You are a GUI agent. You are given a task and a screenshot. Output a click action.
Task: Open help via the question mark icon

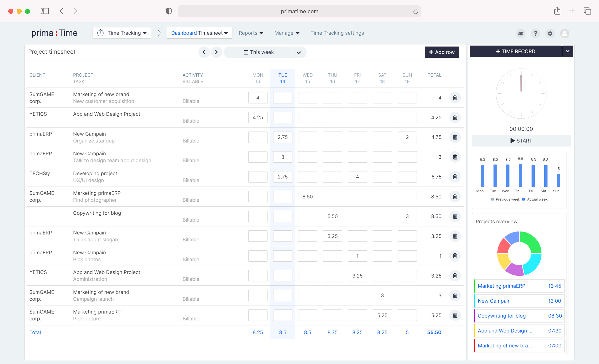pos(535,33)
